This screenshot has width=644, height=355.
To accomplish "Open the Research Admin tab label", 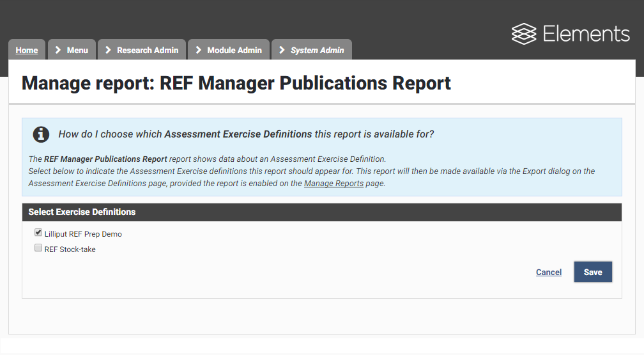I will (148, 50).
